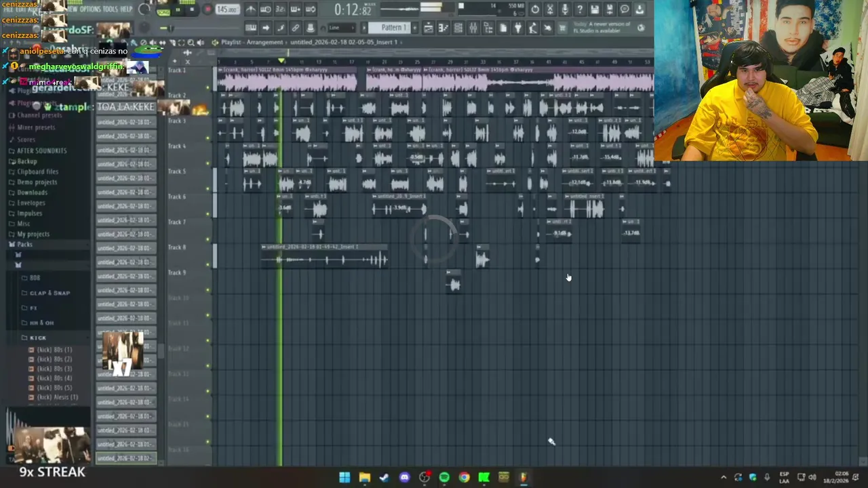Mute Track 6 with its green dot

(x=208, y=214)
